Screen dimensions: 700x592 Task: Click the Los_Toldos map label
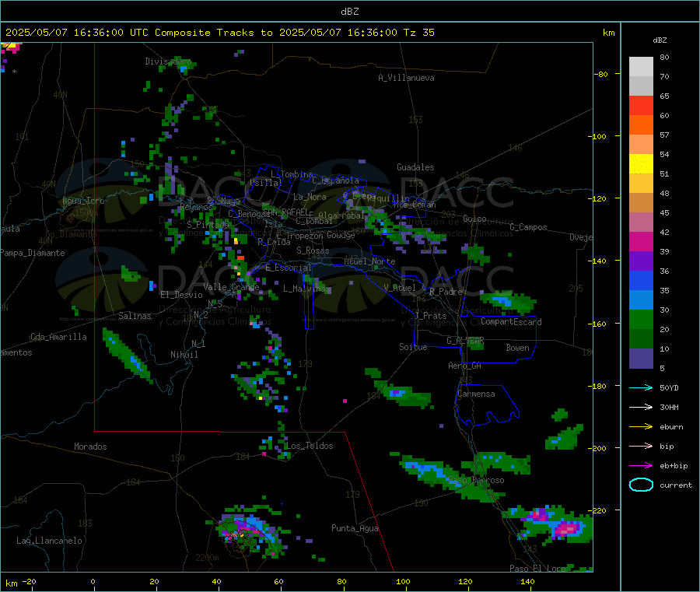pos(310,446)
